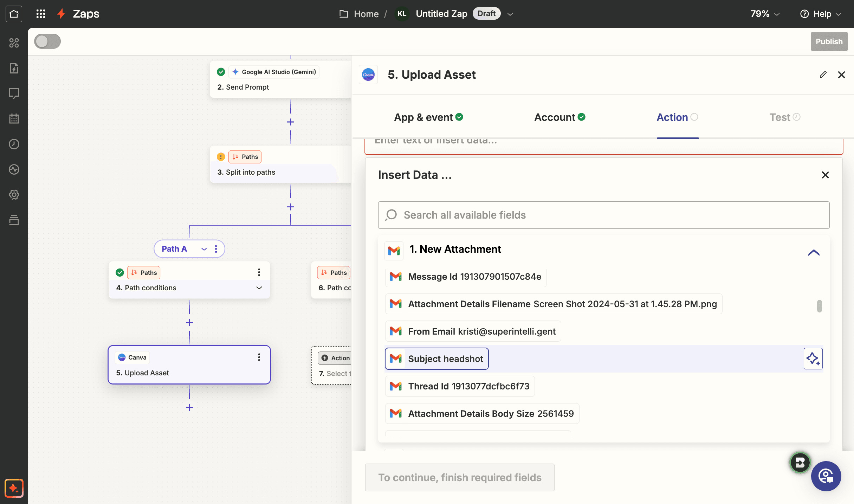
Task: Open the 79% zoom dropdown
Action: [x=765, y=14]
